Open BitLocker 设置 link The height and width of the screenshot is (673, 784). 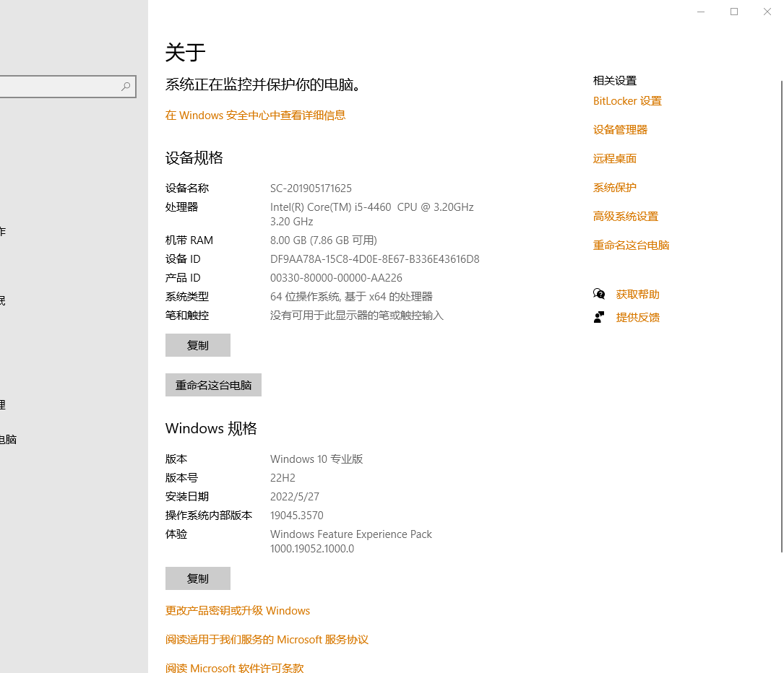tap(627, 101)
